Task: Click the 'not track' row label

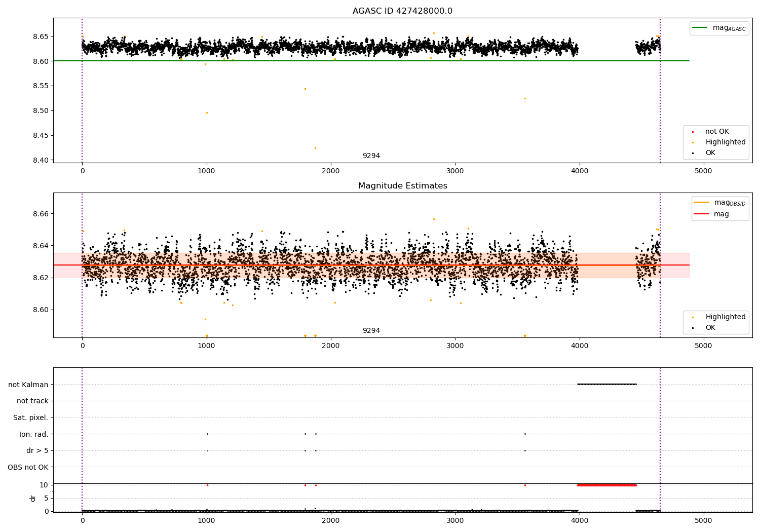Action: point(32,401)
